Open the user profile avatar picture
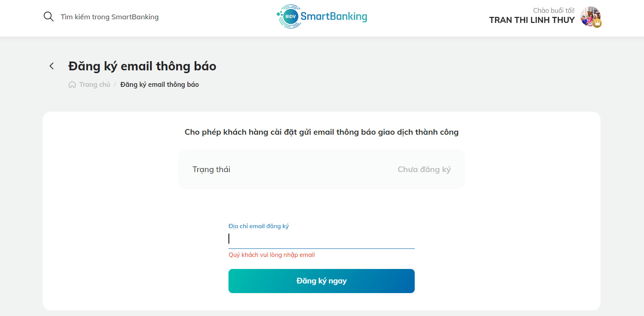The height and width of the screenshot is (316, 644). [x=590, y=16]
